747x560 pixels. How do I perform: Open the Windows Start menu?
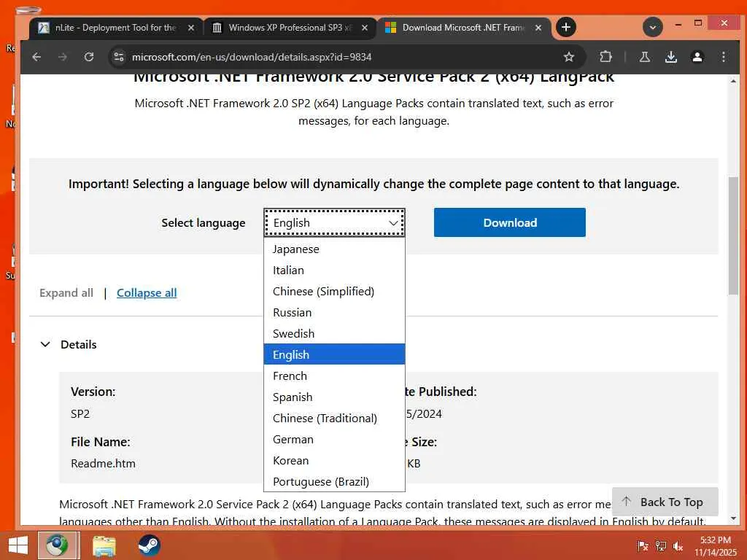[x=18, y=545]
